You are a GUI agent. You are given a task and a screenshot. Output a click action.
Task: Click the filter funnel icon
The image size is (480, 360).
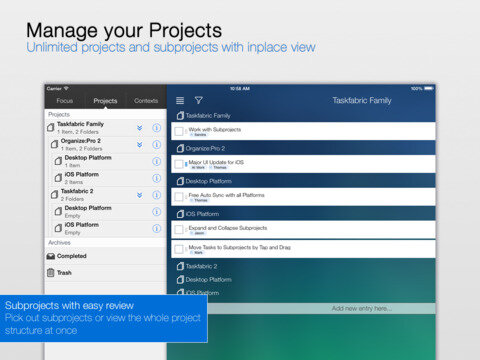pos(199,100)
